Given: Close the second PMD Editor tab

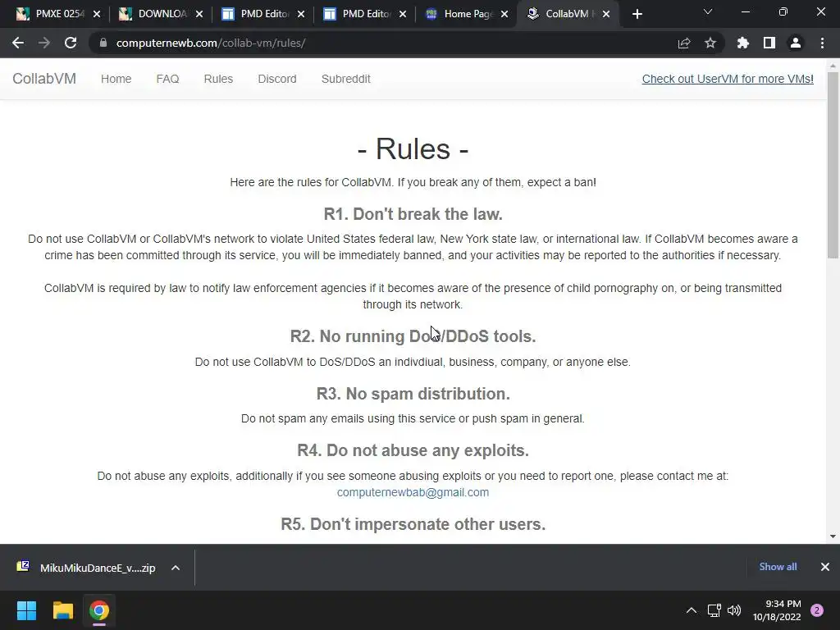Looking at the screenshot, I should (x=403, y=14).
